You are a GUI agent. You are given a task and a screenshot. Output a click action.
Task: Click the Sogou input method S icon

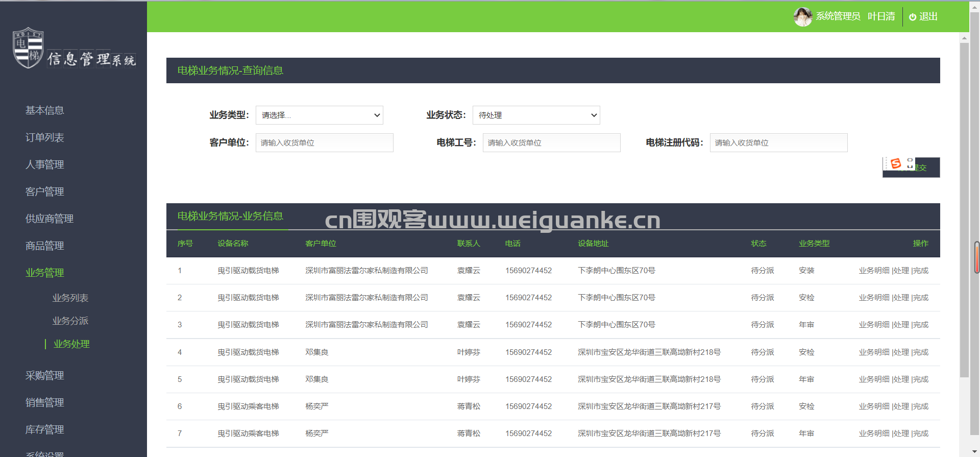895,163
